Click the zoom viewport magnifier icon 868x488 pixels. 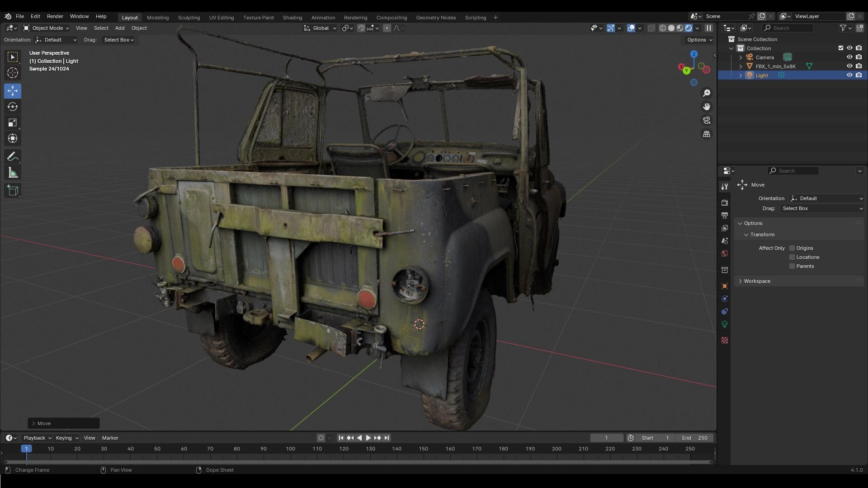click(x=707, y=93)
